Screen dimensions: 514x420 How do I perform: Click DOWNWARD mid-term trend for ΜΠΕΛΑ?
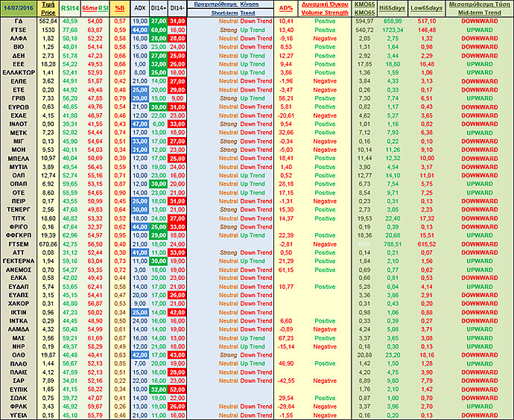pyautogui.click(x=480, y=159)
